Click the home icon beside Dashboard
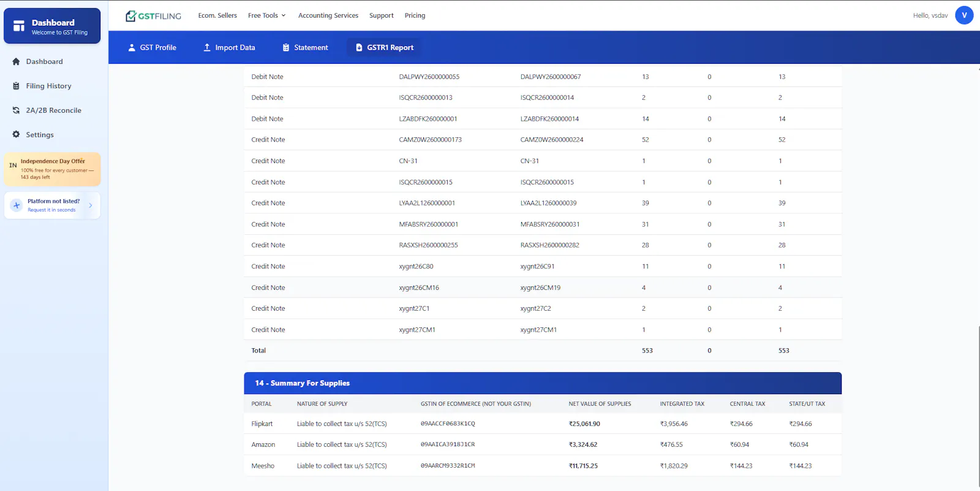This screenshot has height=491, width=980. coord(16,61)
